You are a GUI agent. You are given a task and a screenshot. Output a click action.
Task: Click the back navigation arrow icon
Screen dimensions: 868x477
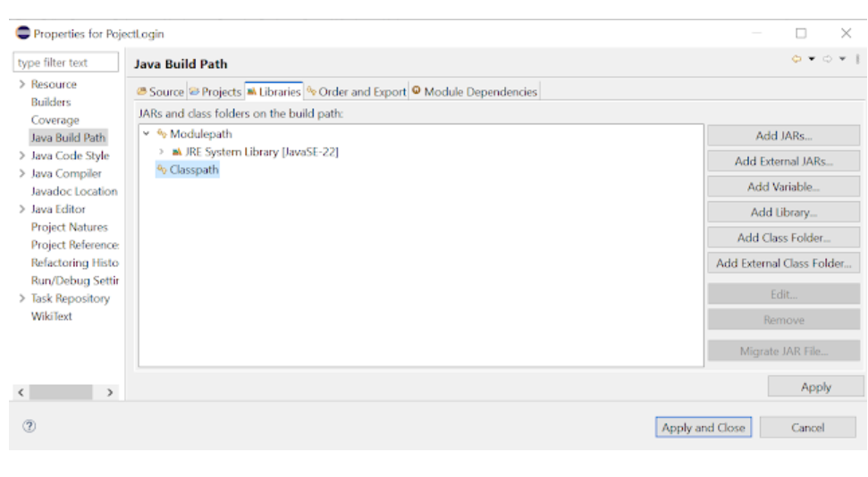(x=796, y=59)
